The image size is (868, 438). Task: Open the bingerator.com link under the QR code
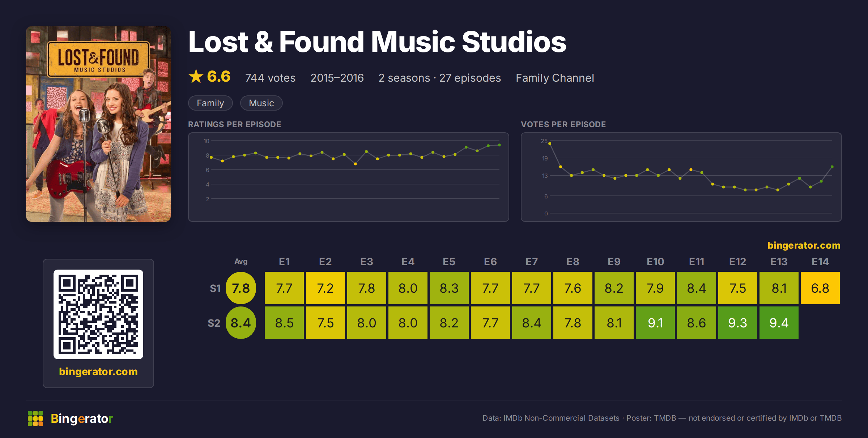pyautogui.click(x=98, y=372)
